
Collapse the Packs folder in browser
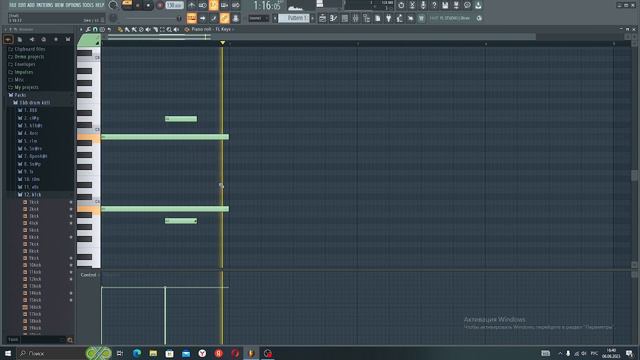click(20, 95)
